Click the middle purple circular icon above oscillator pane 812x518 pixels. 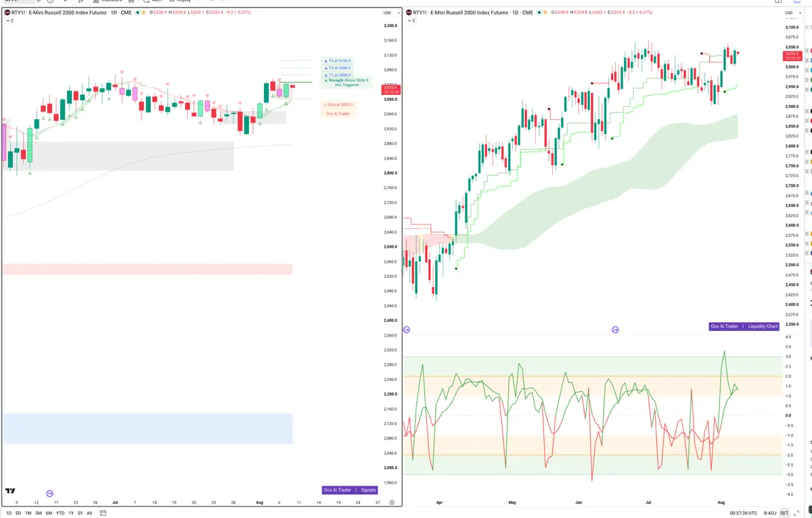(x=615, y=329)
